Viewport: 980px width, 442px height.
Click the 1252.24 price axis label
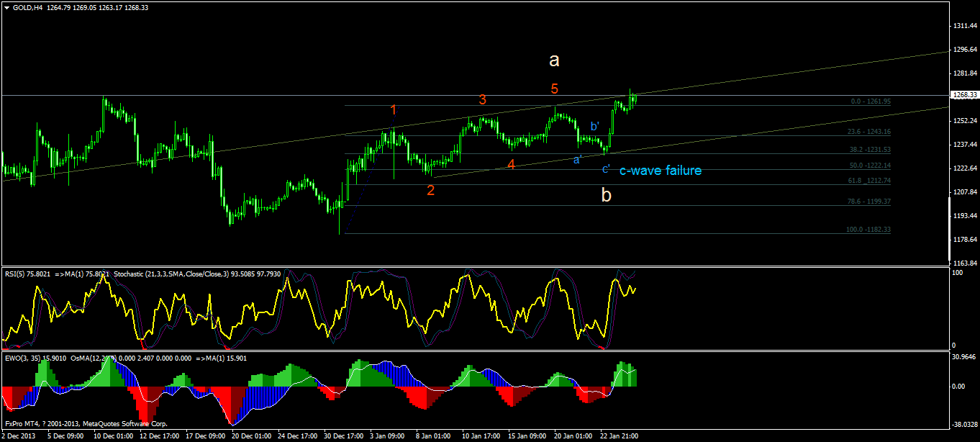964,121
